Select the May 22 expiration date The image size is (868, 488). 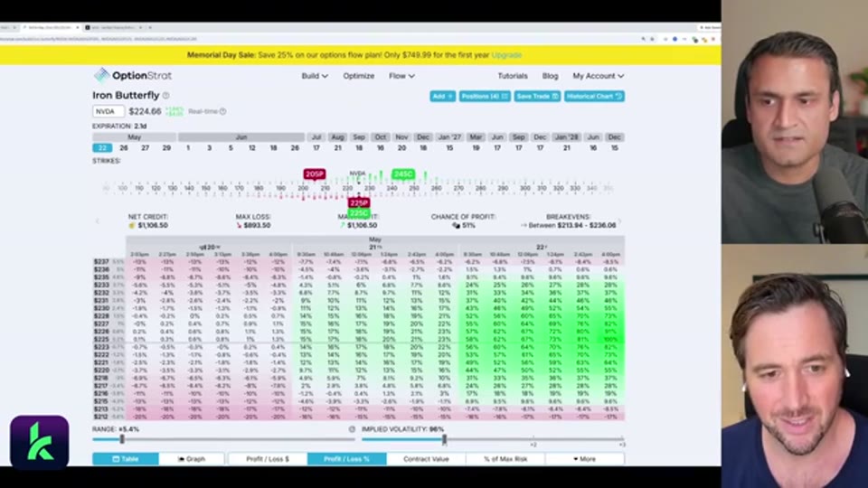point(102,147)
